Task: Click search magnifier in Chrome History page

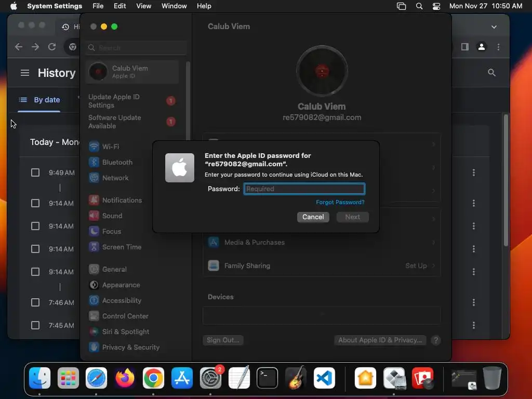Action: [x=491, y=73]
